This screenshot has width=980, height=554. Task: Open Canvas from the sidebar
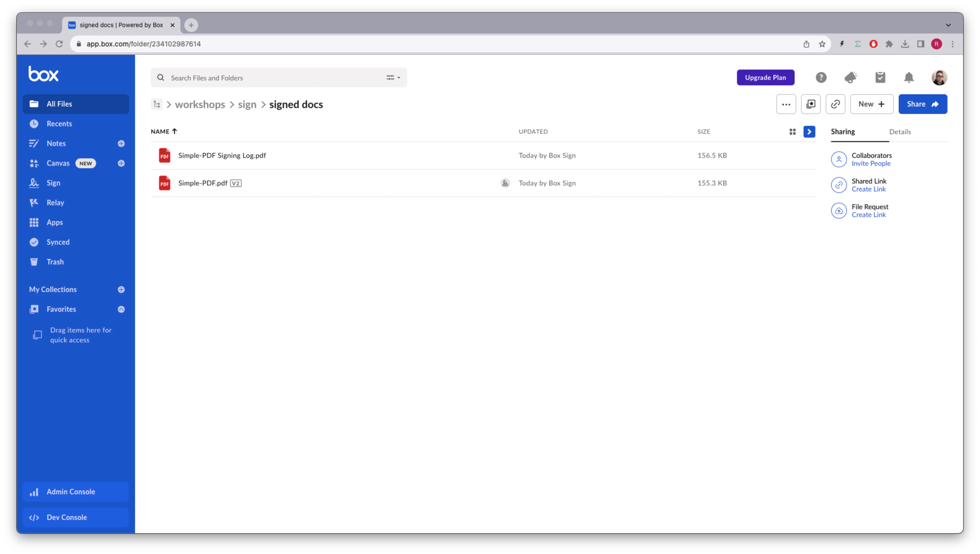point(58,163)
